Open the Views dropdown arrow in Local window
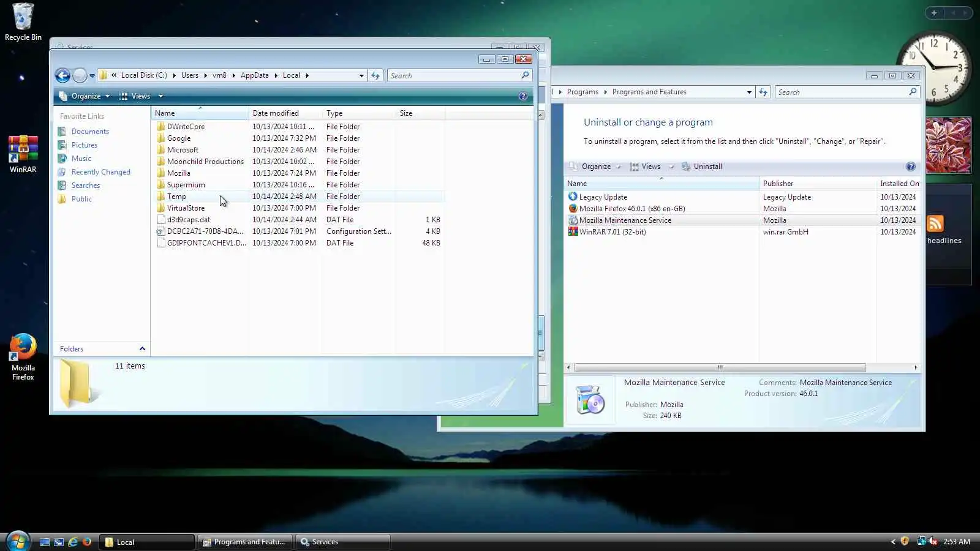 tap(160, 96)
